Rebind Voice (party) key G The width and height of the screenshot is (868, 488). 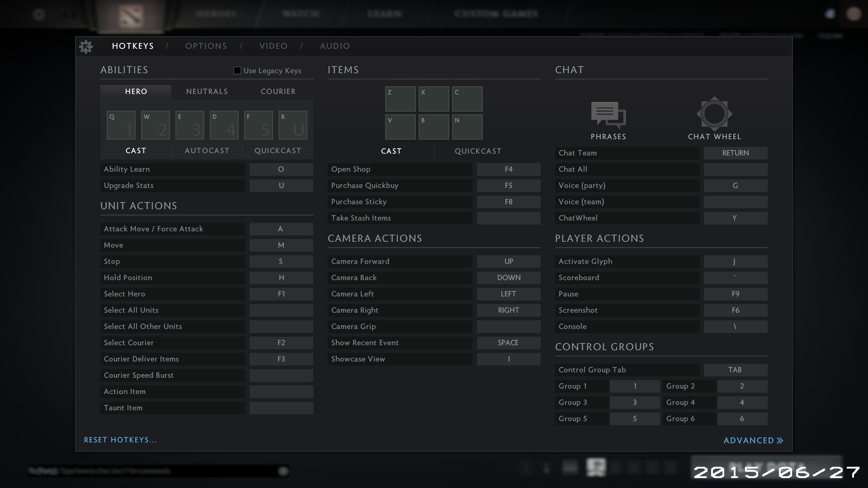point(736,186)
